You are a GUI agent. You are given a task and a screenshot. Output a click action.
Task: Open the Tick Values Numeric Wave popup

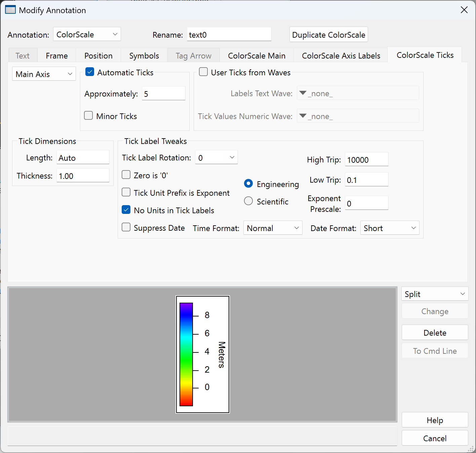(357, 116)
